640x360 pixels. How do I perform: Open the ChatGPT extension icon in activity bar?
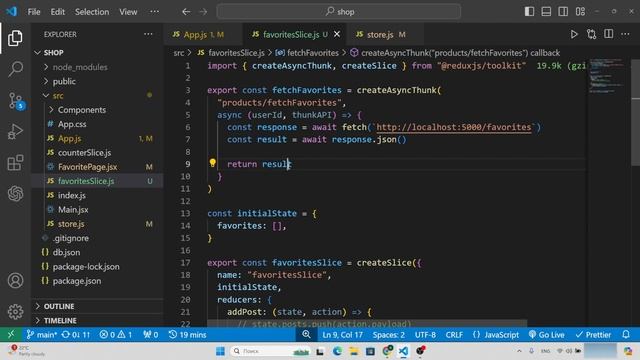(15, 193)
